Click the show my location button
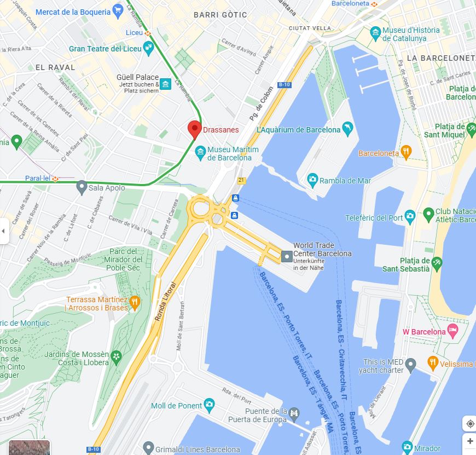Screen dimensions: 476x455 click(x=470, y=423)
